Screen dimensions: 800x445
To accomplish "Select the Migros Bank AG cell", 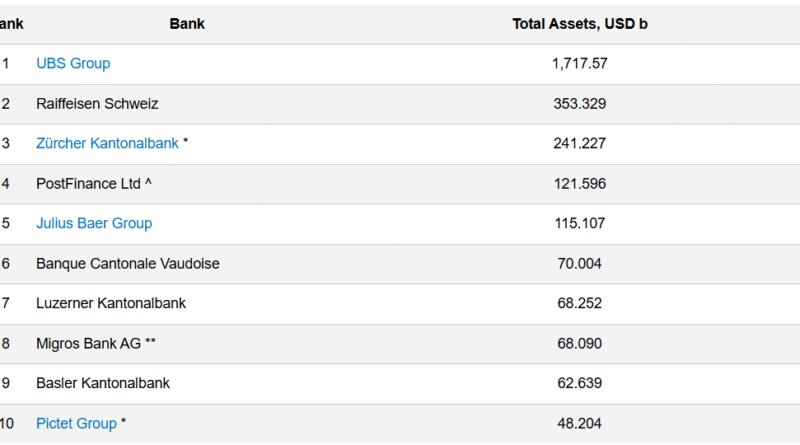I will pos(88,343).
